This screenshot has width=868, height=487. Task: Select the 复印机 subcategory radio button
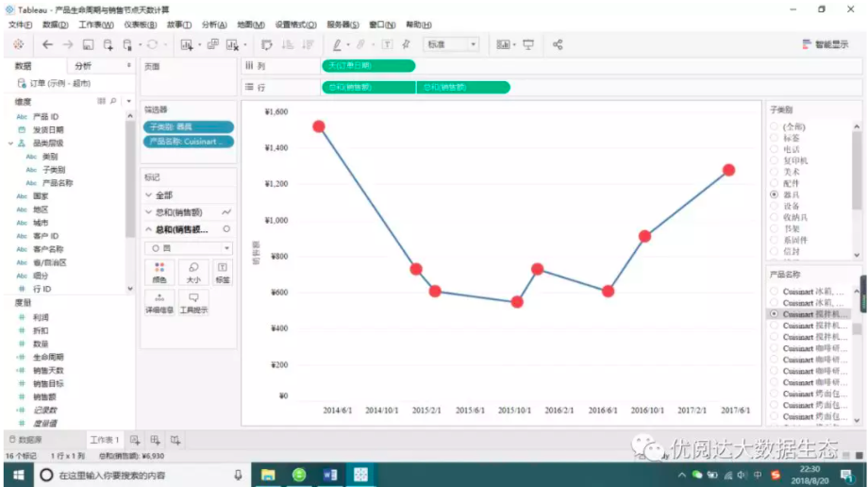[774, 160]
